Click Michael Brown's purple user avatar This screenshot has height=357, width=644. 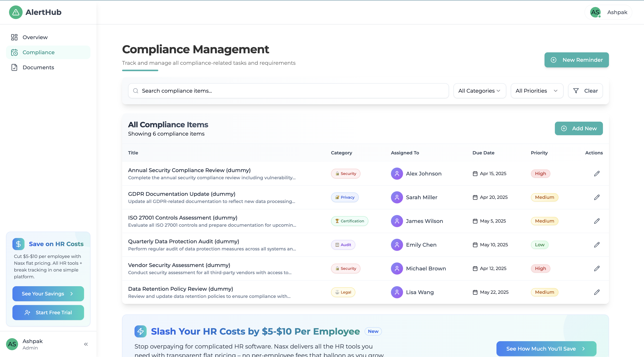[x=397, y=269]
